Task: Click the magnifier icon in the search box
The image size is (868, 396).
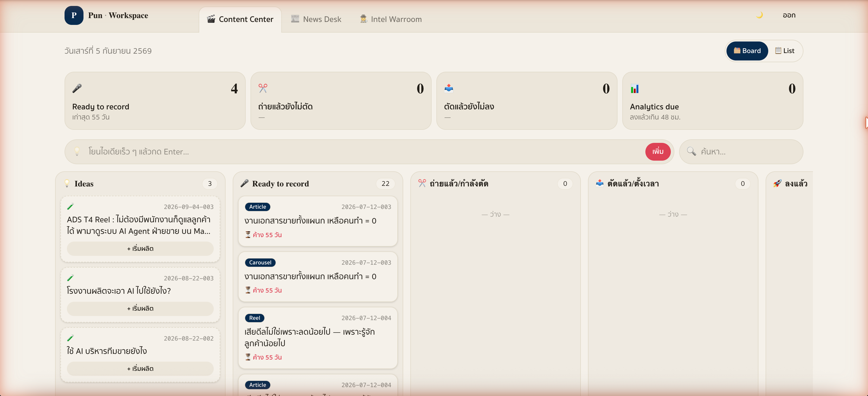Action: click(691, 151)
